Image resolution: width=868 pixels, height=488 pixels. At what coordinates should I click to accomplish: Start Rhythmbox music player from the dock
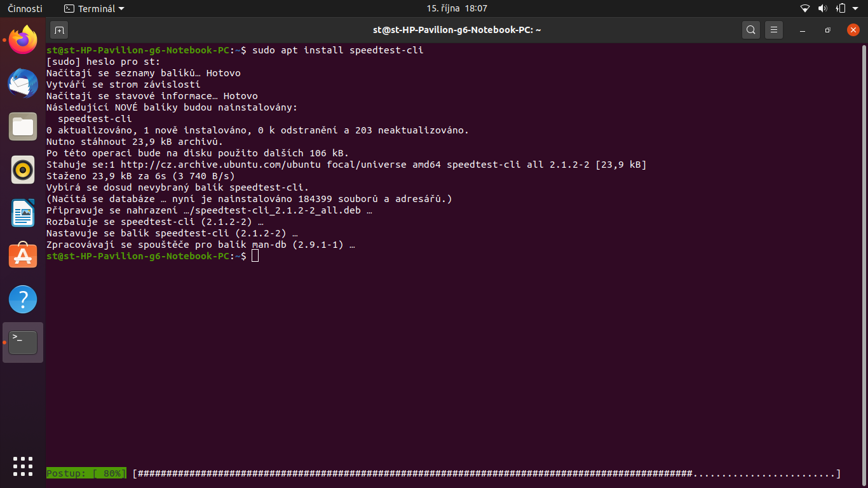pyautogui.click(x=23, y=170)
